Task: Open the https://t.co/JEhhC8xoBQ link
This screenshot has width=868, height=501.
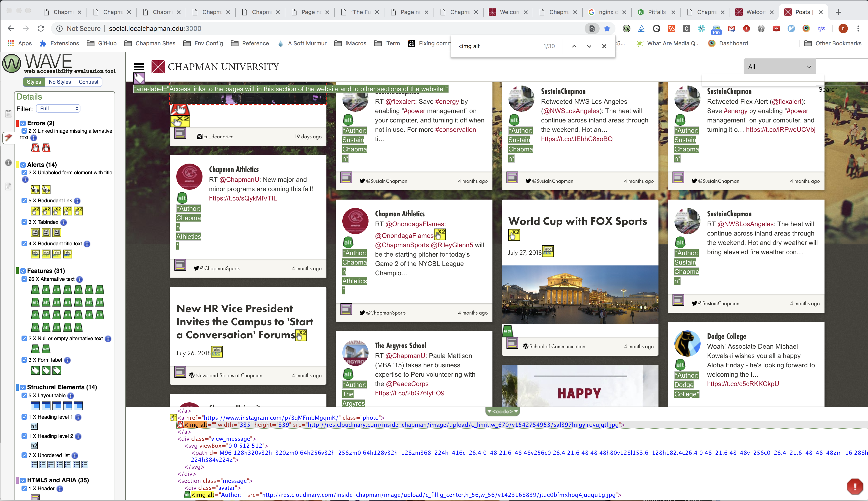Action: tap(577, 139)
